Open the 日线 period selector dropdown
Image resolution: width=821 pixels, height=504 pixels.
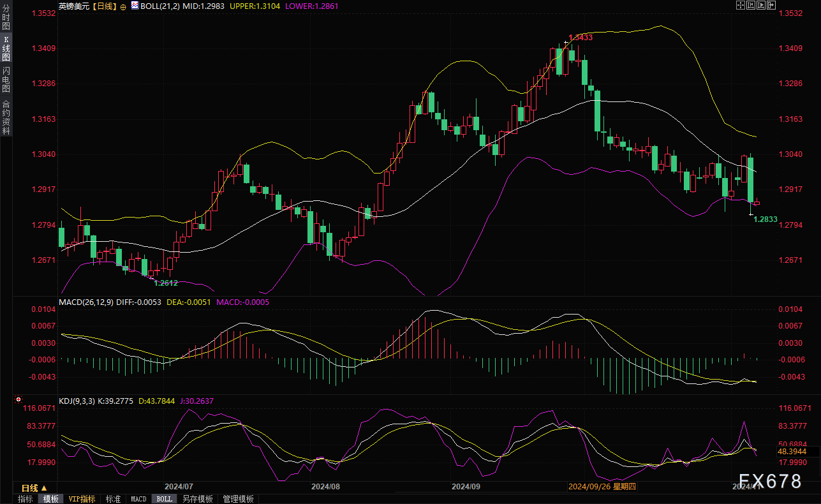tap(34, 488)
